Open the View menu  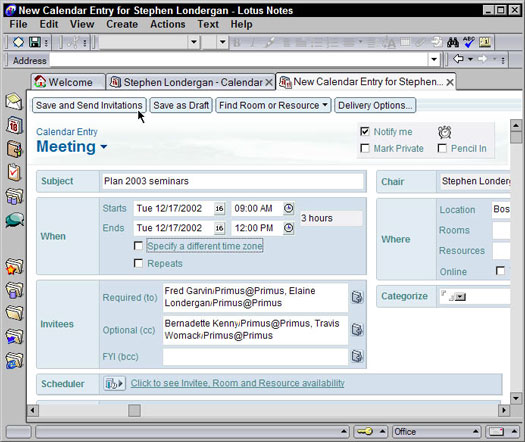click(x=82, y=24)
